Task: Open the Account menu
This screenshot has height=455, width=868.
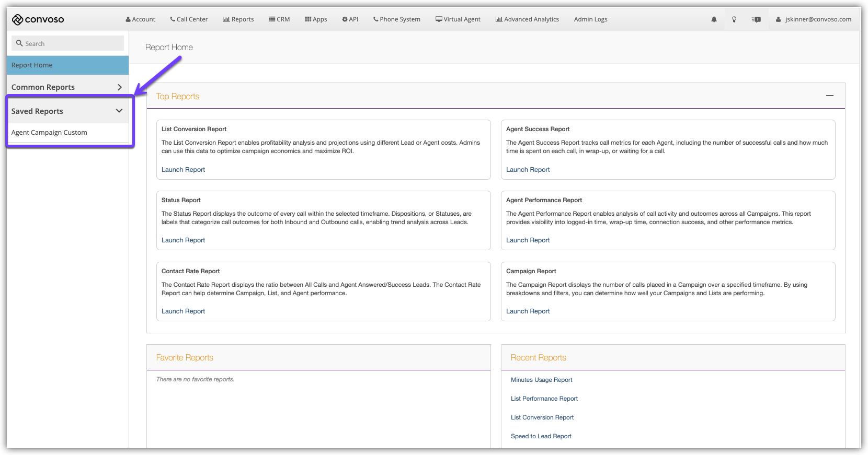Action: tap(140, 19)
